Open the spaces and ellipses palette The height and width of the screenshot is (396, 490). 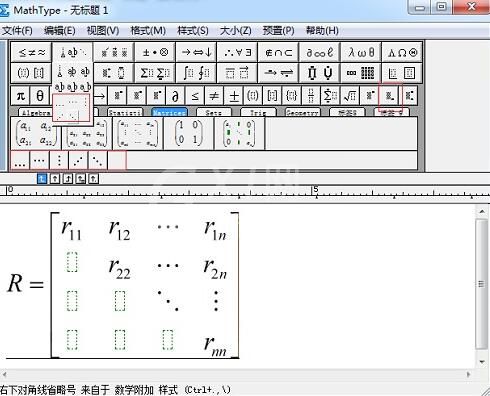coord(73,52)
